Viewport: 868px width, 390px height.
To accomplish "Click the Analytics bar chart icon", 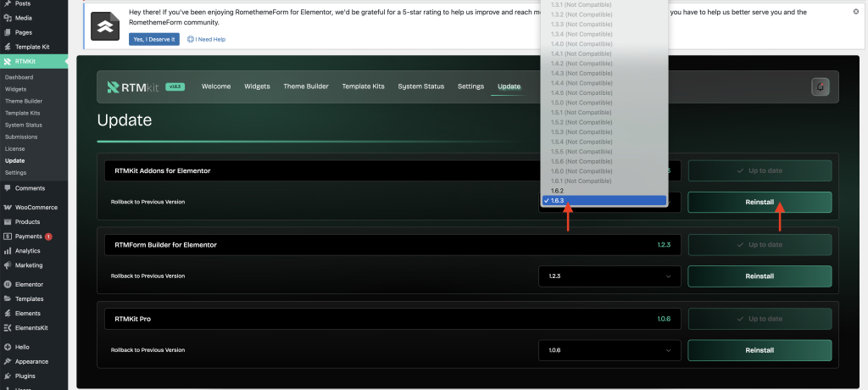I will point(8,251).
